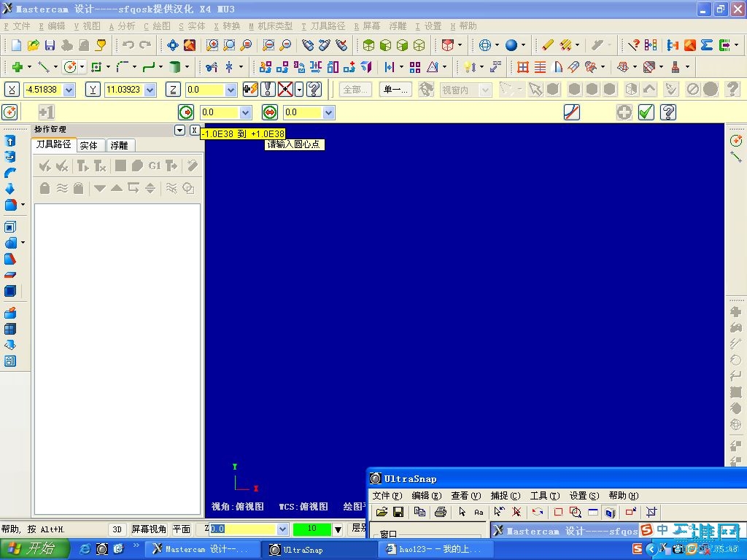Open the 工具 menu in UltraSnap
Screen dimensions: 747x560
545,496
